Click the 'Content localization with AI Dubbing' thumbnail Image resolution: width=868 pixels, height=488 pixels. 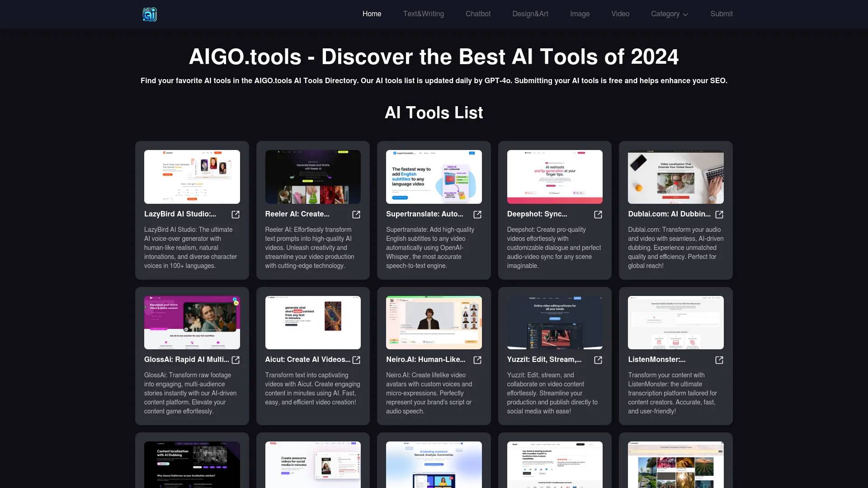[x=192, y=465]
